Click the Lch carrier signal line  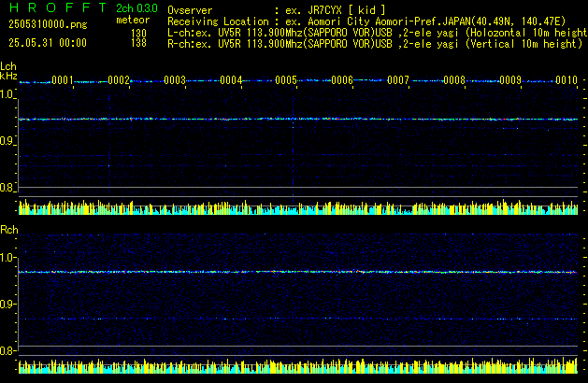coord(298,120)
